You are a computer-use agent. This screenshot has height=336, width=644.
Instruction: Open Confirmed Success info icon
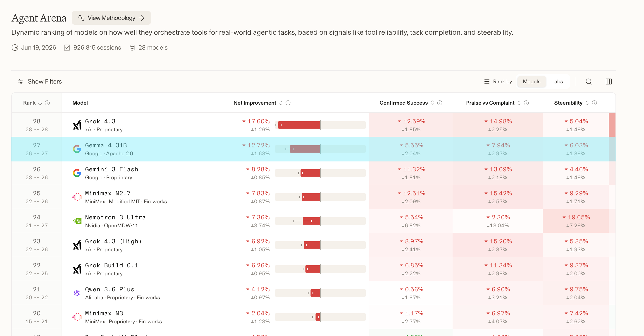pos(440,103)
